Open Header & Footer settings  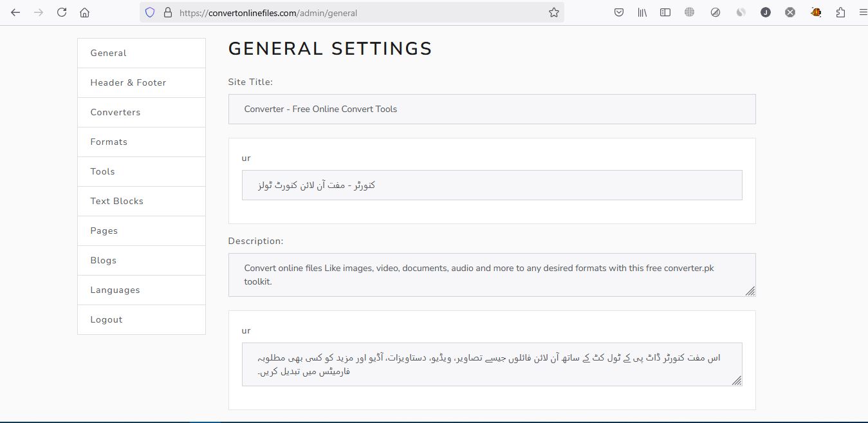pos(142,83)
